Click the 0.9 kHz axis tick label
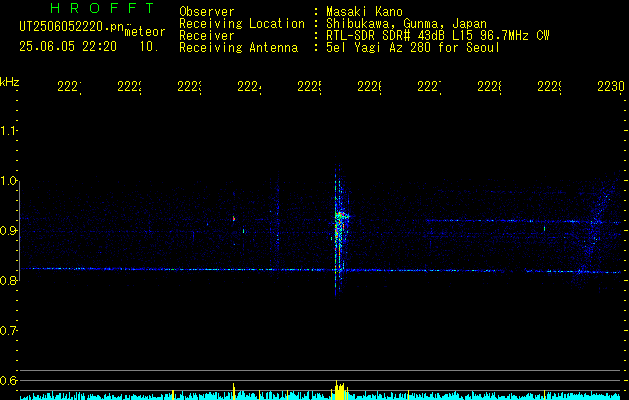 [x=8, y=231]
